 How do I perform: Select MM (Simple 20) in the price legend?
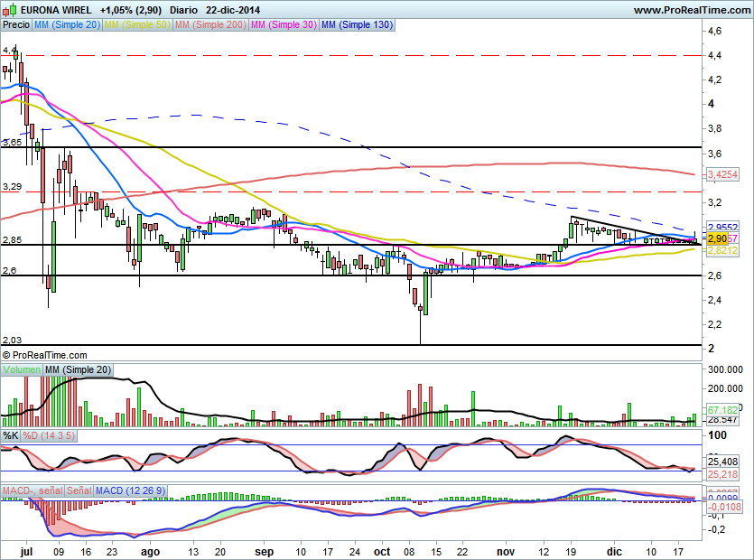[68, 24]
